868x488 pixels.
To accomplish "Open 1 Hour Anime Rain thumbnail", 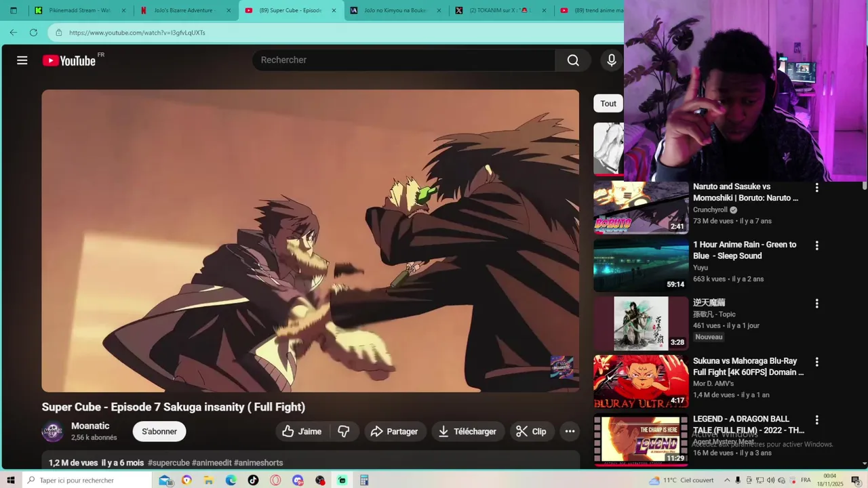I will coord(641,266).
